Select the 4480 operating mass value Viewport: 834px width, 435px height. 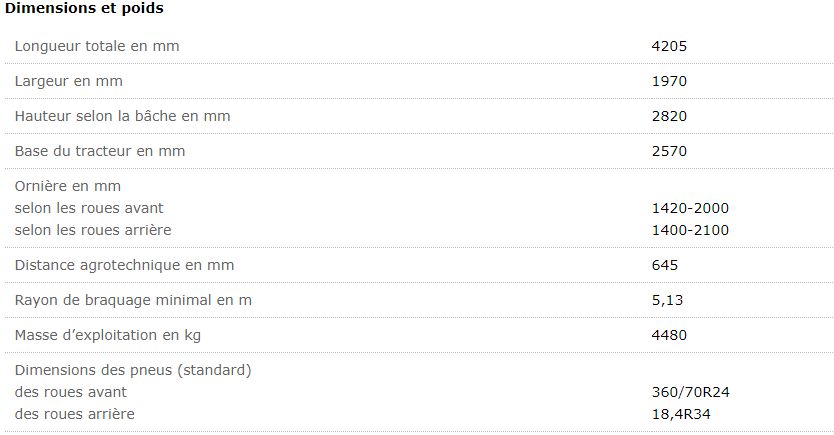point(669,335)
